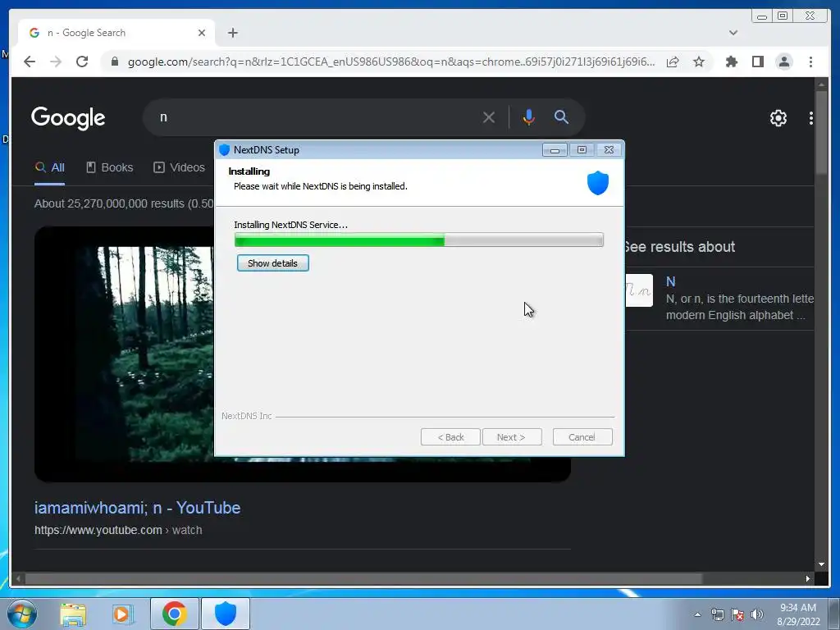840x630 pixels.
Task: Open the Windows Start menu
Action: pos(22,614)
